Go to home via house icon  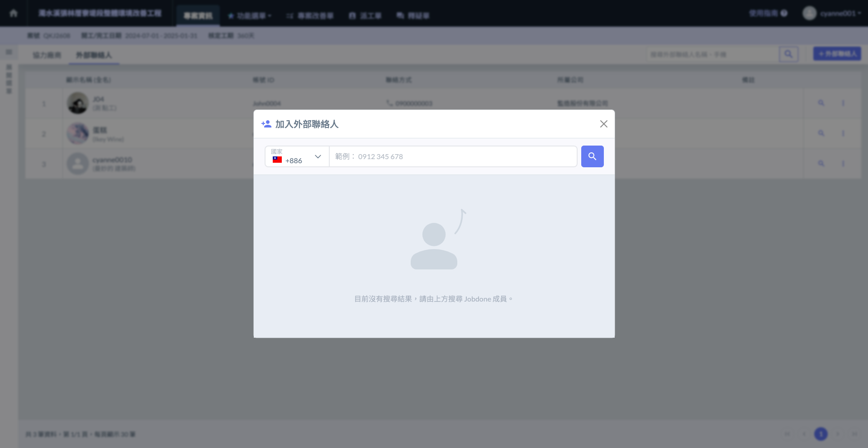14,13
